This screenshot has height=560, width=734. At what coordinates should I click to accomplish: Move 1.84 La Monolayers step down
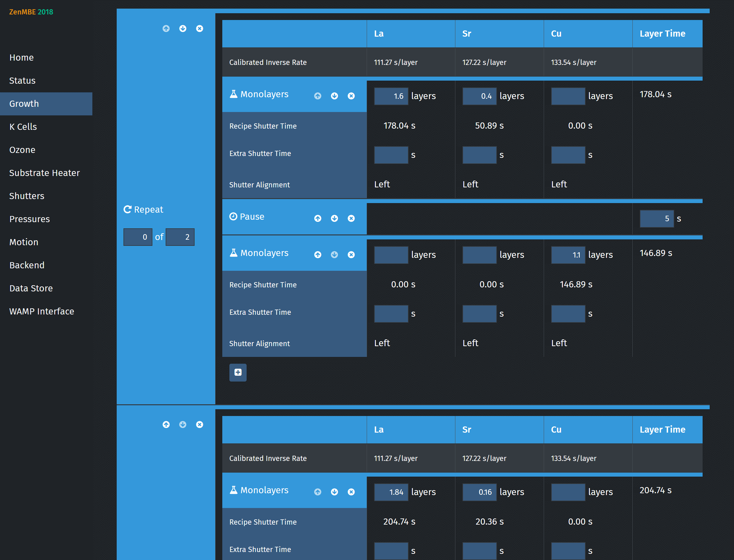pyautogui.click(x=334, y=492)
